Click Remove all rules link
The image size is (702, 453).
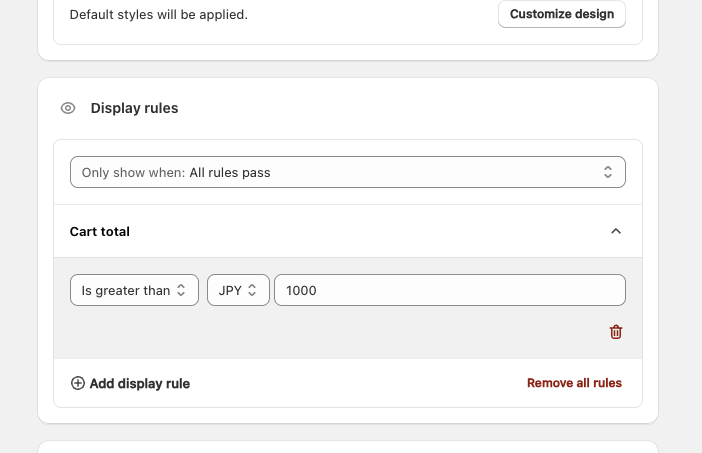(x=574, y=383)
